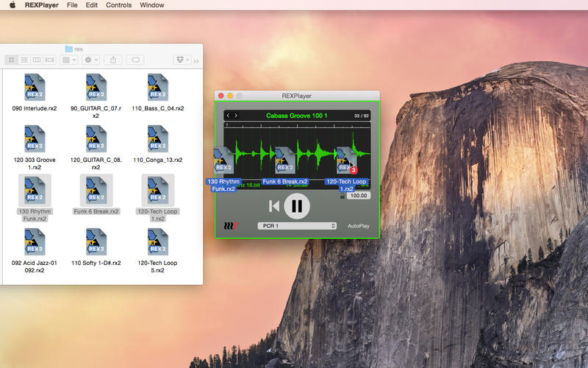588x368 pixels.
Task: Click the Finder Edit Tags toolbar button
Action: (x=135, y=60)
